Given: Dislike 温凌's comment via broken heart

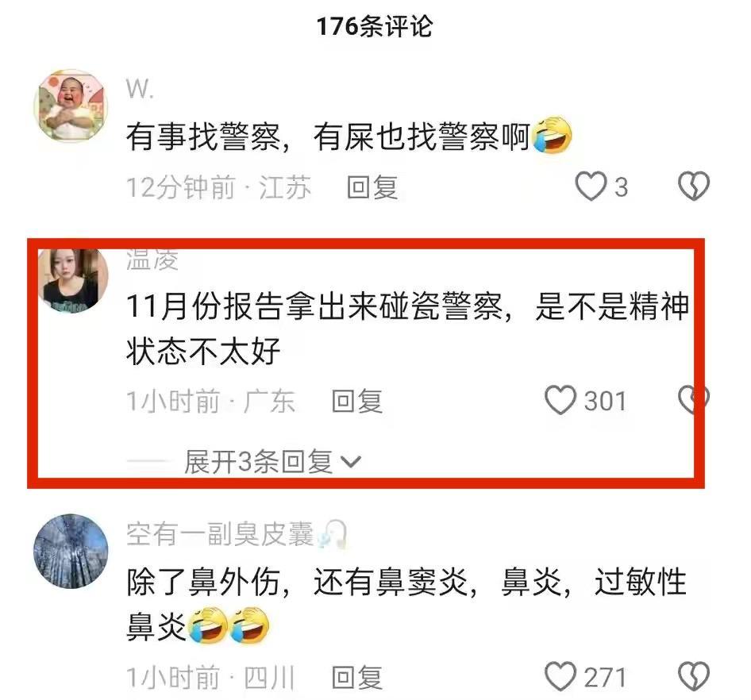Looking at the screenshot, I should pos(692,400).
